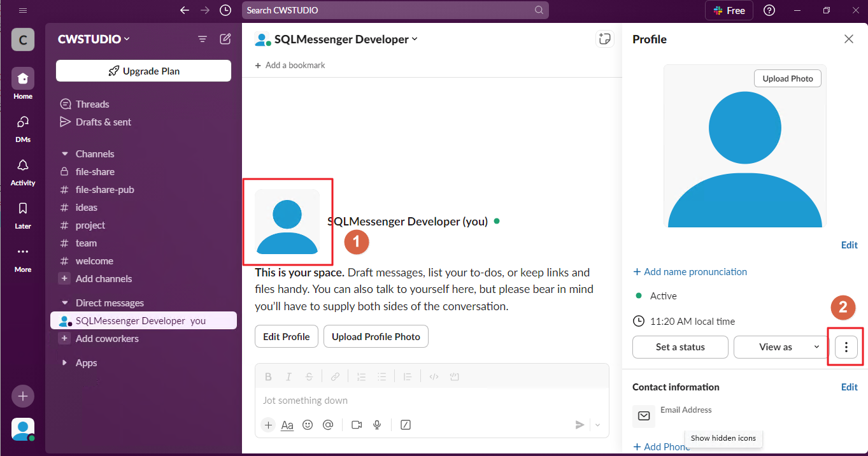Image resolution: width=868 pixels, height=456 pixels.
Task: Open the attachments plus button in composer
Action: (x=268, y=425)
